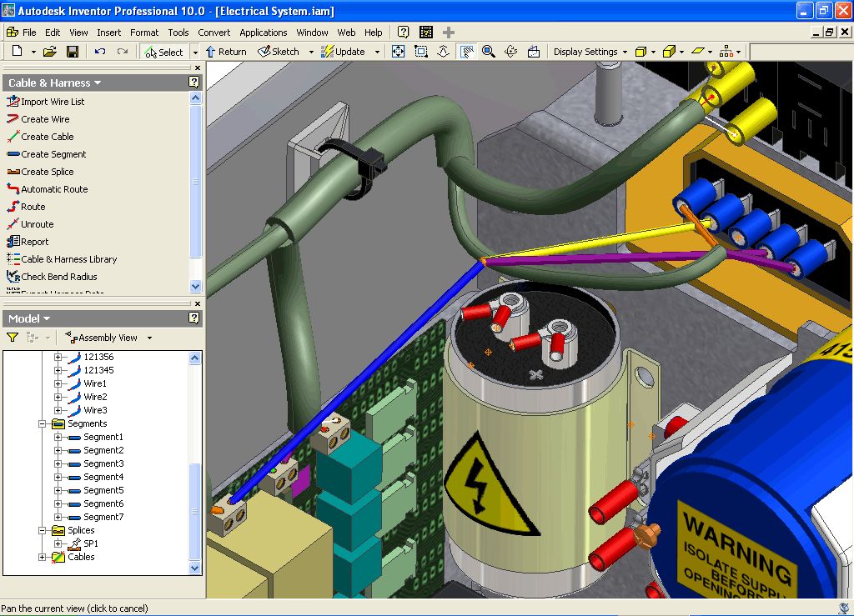Viewport: 854px width, 616px height.
Task: Open the Sketch dropdown arrow
Action: coord(311,53)
